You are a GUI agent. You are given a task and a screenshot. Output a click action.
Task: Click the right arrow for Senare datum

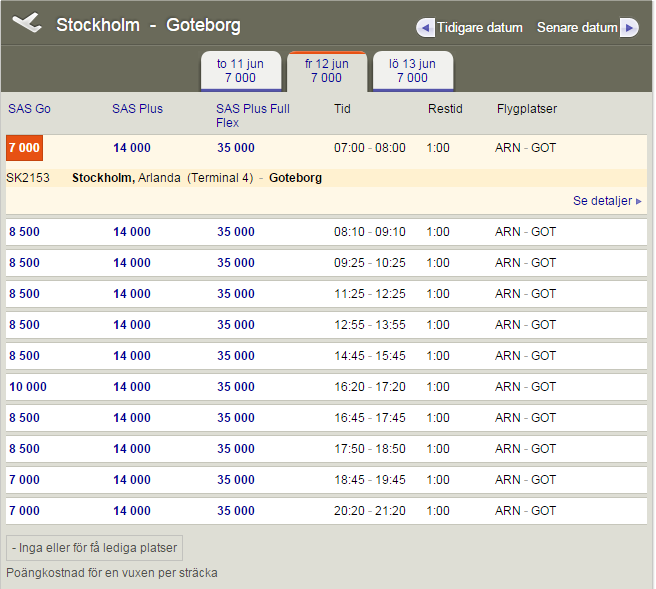[628, 28]
